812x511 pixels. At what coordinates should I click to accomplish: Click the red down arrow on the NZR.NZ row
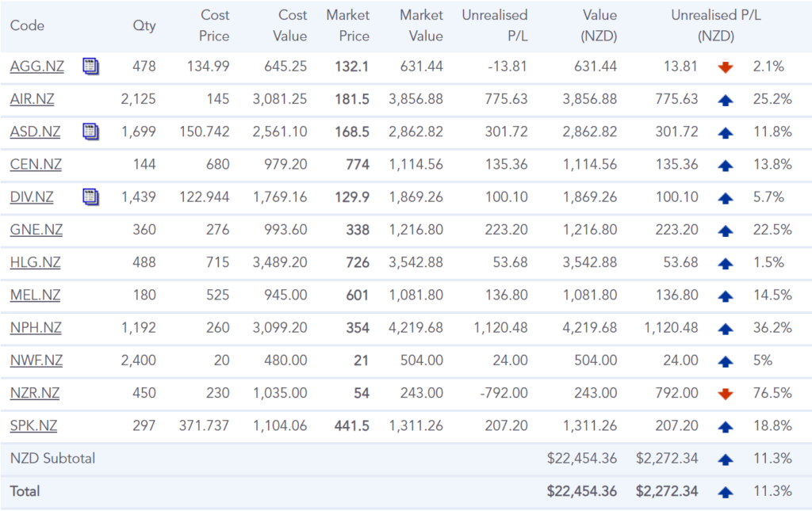click(725, 394)
